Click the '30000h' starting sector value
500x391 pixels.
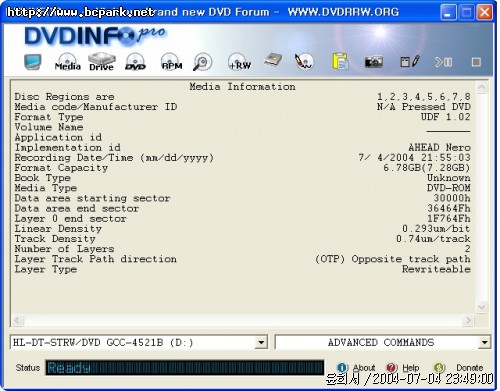click(452, 198)
